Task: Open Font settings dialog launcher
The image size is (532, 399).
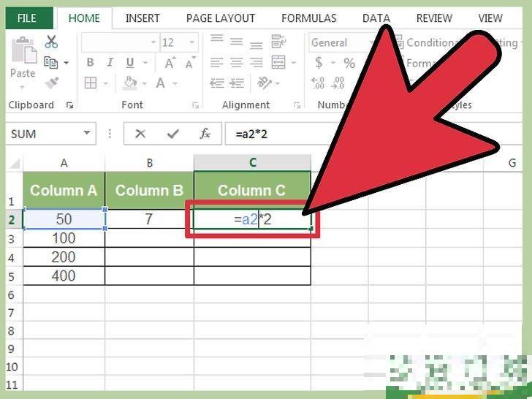Action: (x=195, y=105)
